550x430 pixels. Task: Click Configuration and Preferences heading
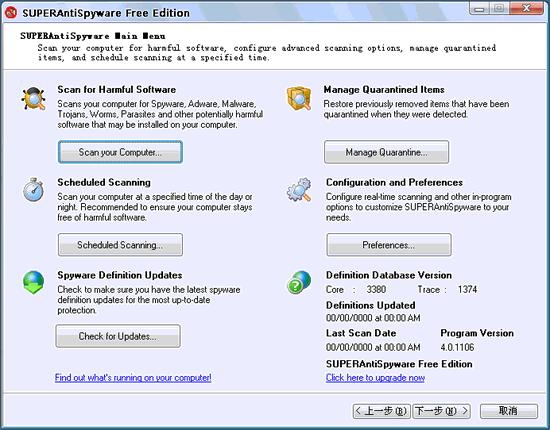pyautogui.click(x=394, y=182)
